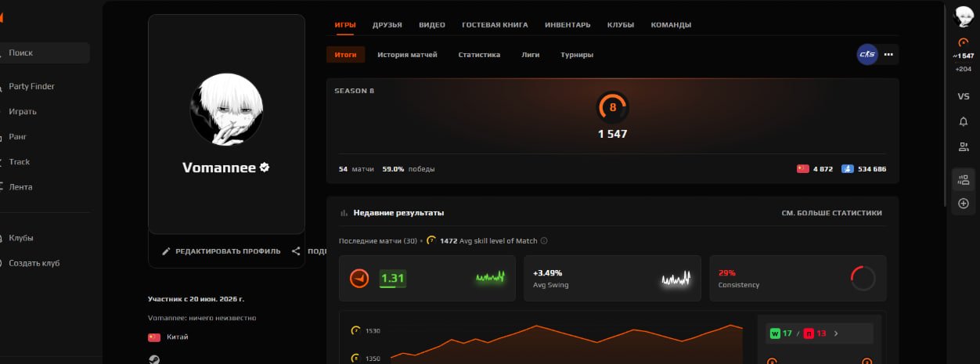Open friends list icon in right sidebar

tap(964, 146)
